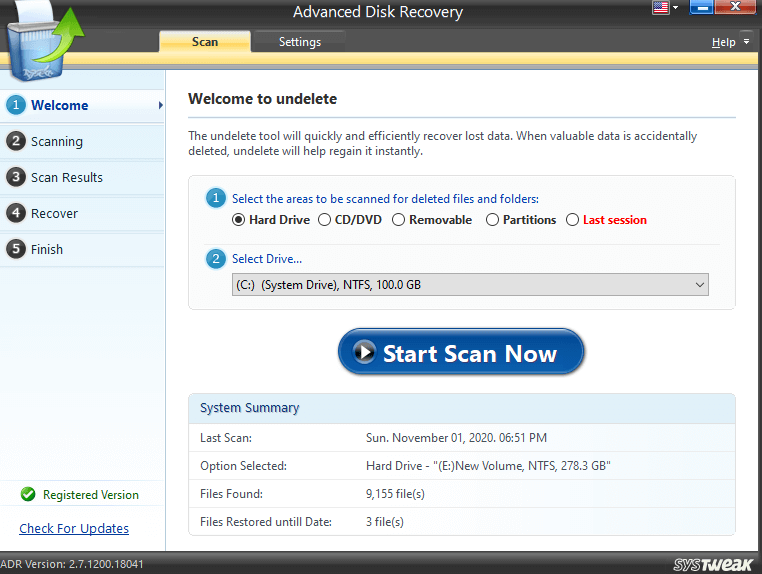Image resolution: width=762 pixels, height=574 pixels.
Task: Go to the Recover step label
Action: coord(54,213)
